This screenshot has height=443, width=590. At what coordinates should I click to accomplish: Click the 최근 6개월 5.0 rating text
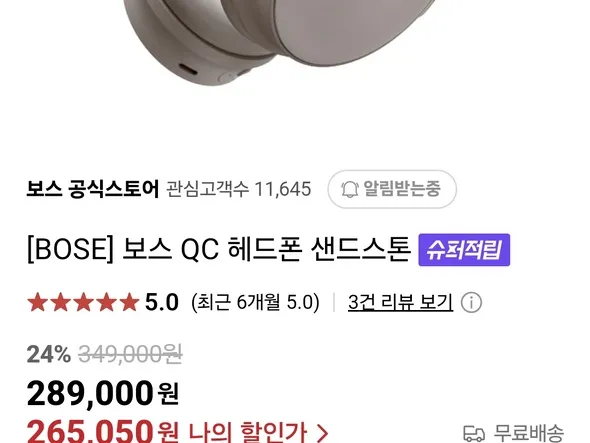click(x=255, y=302)
